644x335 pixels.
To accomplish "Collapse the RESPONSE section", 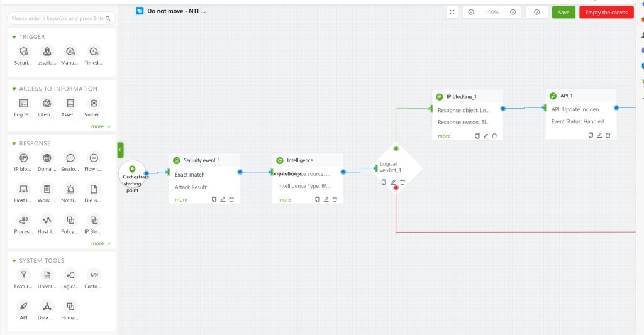I will tap(14, 143).
